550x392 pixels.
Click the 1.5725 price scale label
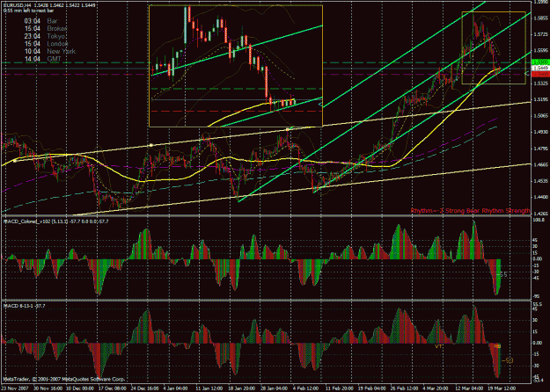coord(541,34)
